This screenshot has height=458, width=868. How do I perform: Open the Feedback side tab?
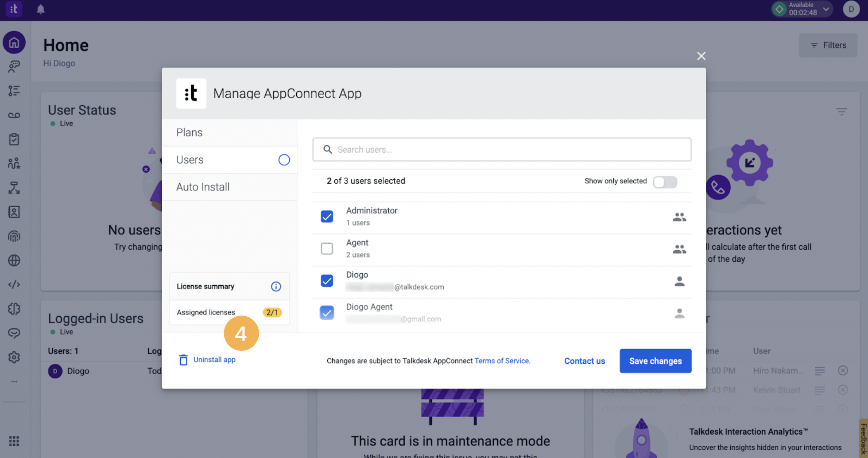[x=864, y=439]
